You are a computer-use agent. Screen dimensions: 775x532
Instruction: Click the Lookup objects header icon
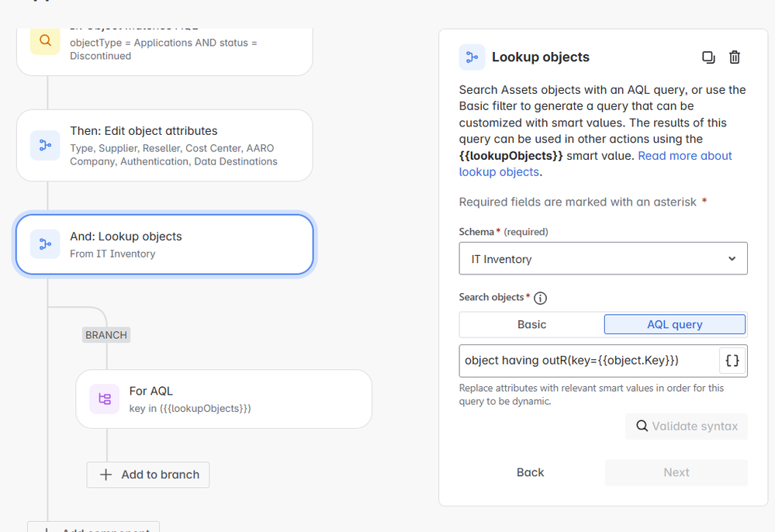click(x=472, y=57)
